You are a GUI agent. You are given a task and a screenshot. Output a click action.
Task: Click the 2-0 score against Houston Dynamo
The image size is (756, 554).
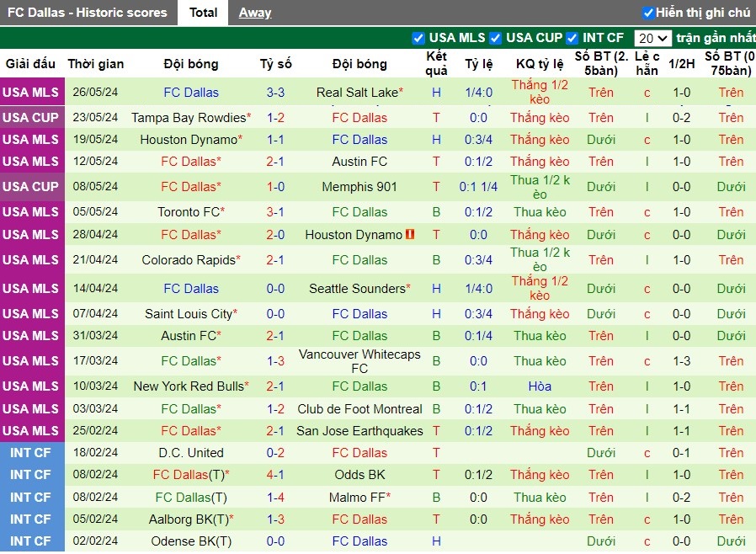[x=275, y=235]
